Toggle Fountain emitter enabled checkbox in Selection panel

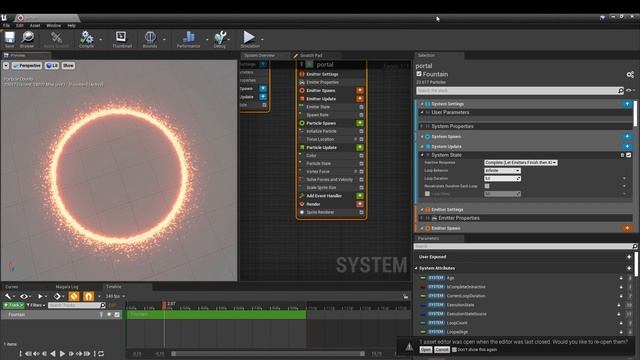tap(419, 74)
